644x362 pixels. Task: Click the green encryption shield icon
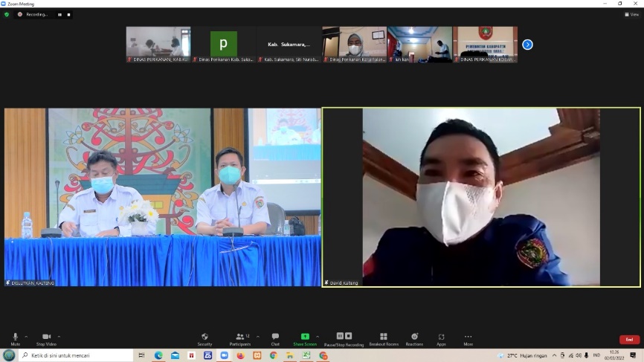[x=7, y=14]
